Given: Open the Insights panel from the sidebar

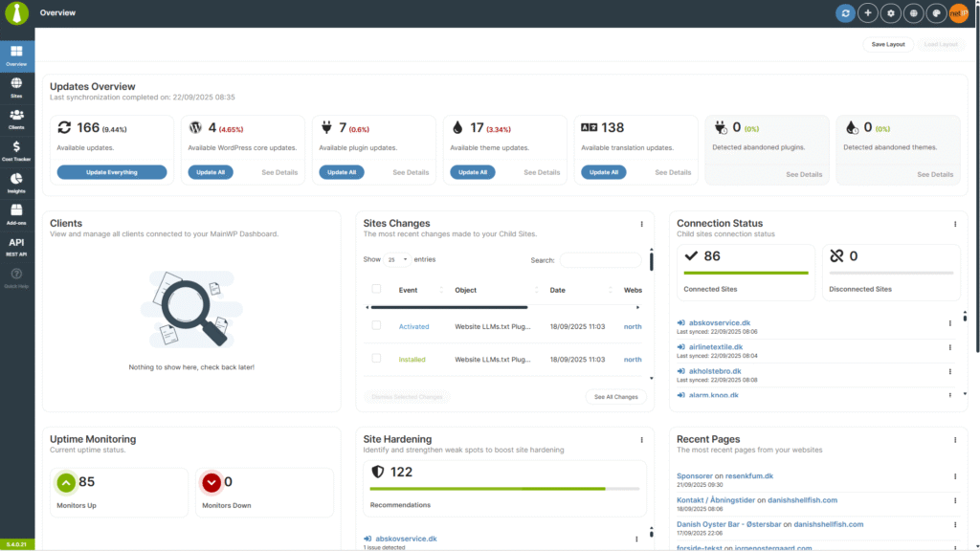Looking at the screenshot, I should click(x=15, y=182).
